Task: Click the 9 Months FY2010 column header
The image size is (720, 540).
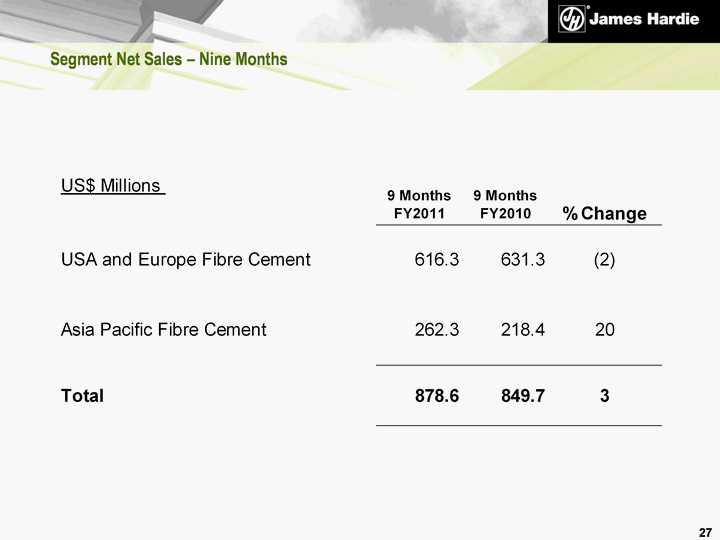Action: (x=505, y=204)
